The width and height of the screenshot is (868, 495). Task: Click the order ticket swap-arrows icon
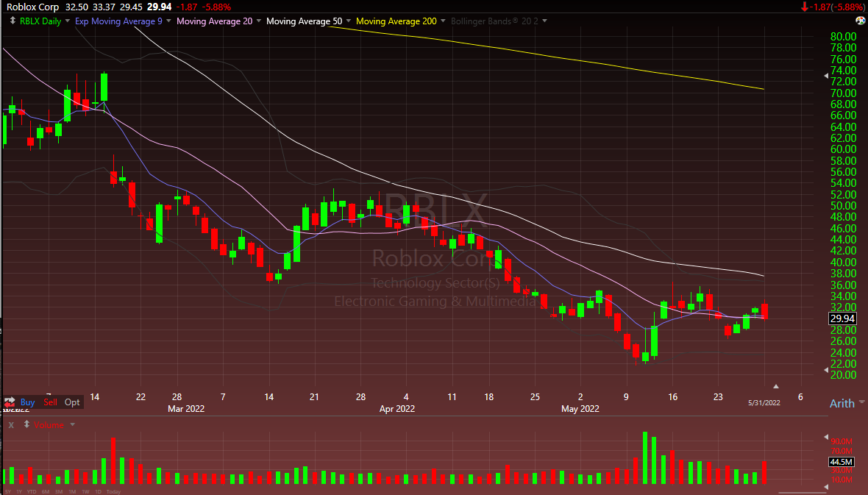(x=10, y=402)
